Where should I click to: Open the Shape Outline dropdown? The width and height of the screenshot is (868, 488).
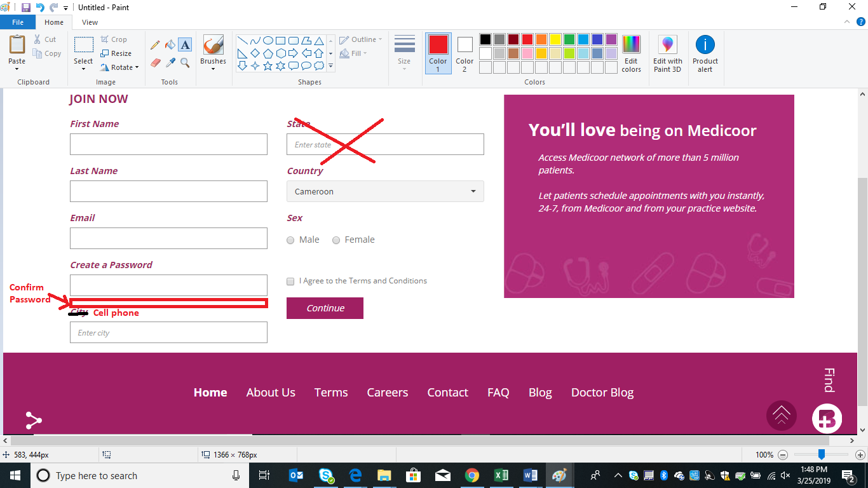coord(361,39)
